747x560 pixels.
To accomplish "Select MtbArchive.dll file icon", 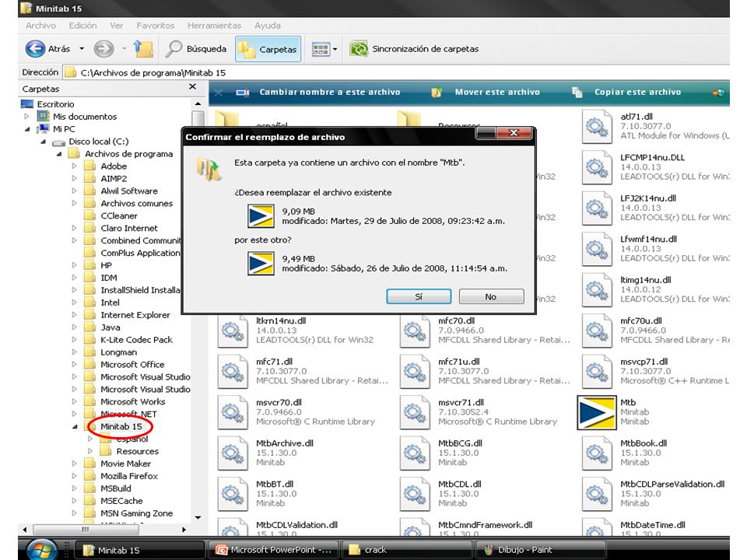I will click(x=233, y=453).
